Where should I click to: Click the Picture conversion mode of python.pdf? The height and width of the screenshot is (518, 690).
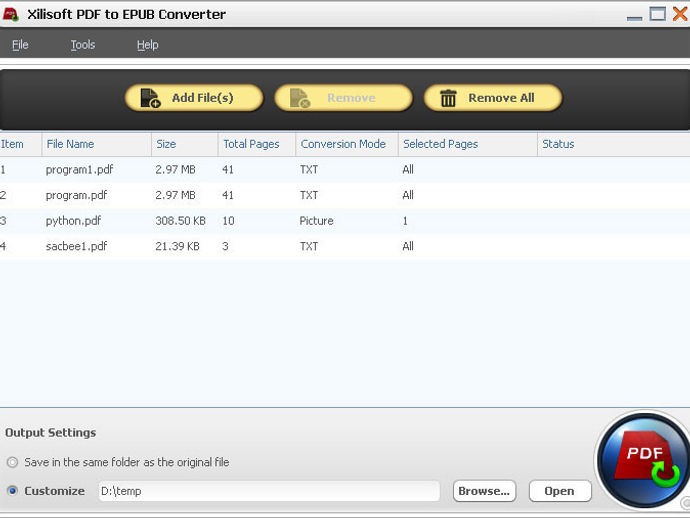[316, 220]
